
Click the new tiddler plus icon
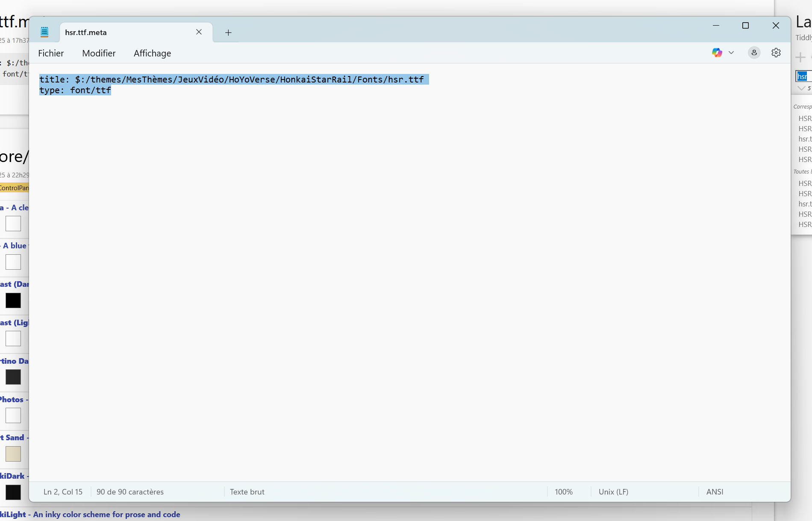800,57
